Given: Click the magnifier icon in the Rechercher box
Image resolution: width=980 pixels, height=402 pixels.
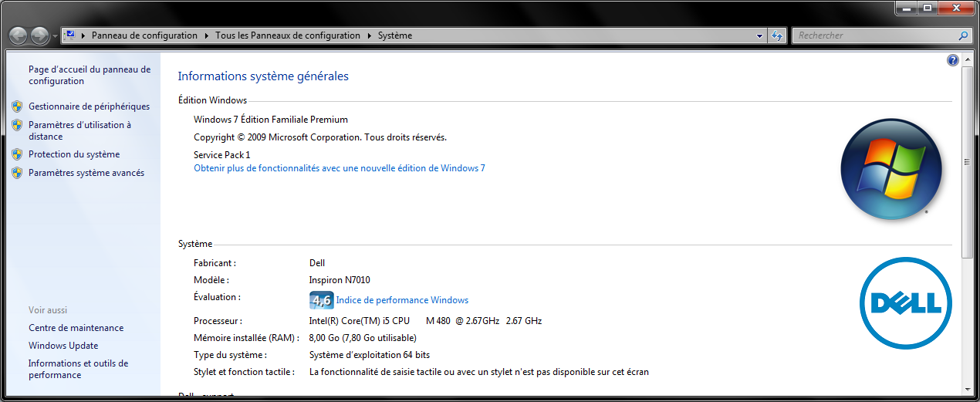Looking at the screenshot, I should [x=963, y=35].
